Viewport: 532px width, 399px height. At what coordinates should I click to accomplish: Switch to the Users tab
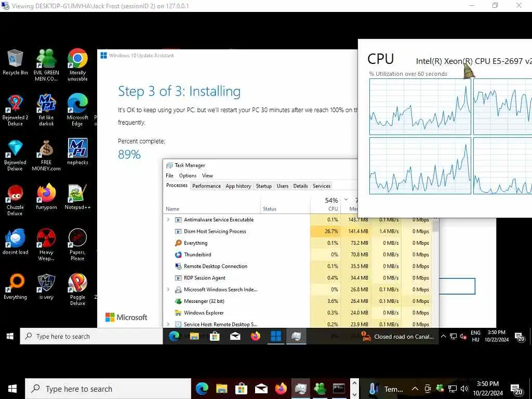click(282, 186)
